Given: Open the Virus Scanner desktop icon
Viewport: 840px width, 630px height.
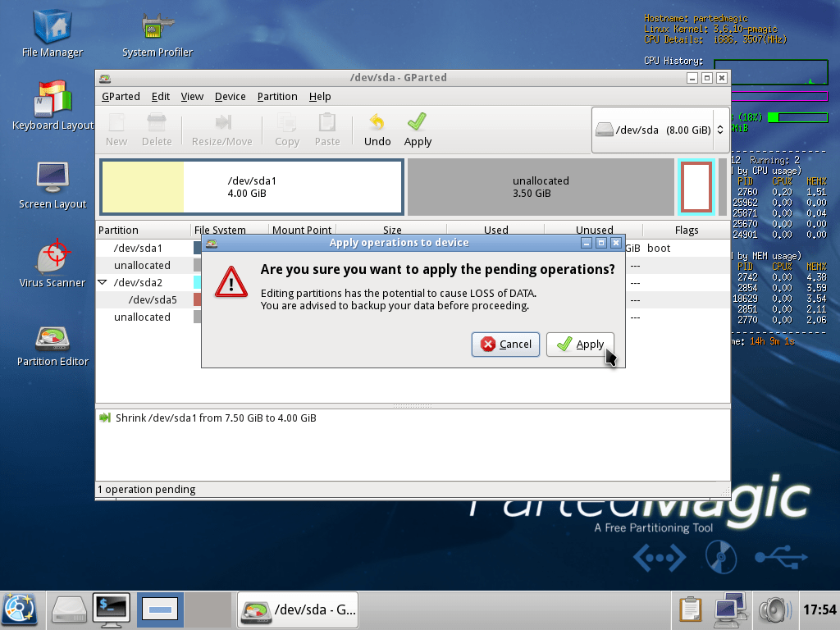Looking at the screenshot, I should point(52,262).
